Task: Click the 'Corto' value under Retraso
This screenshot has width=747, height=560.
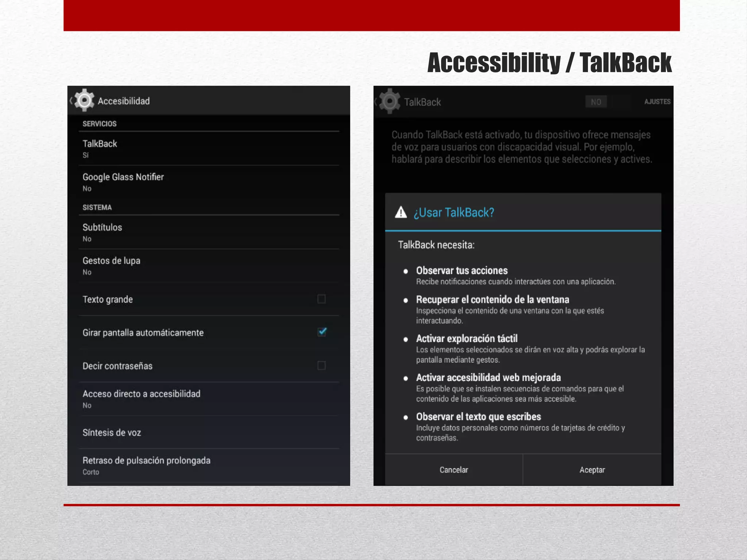Action: pyautogui.click(x=91, y=472)
